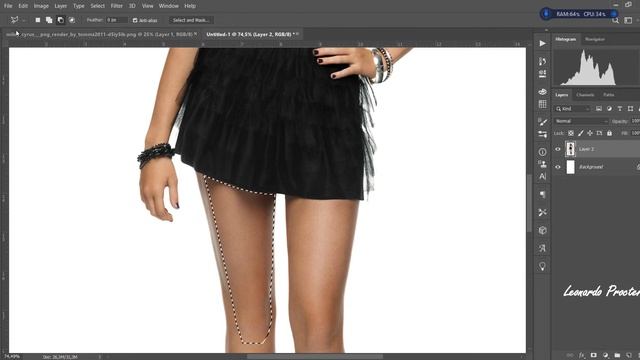Viewport: 640px width, 360px height.
Task: Open the Actions panel play icon
Action: (542, 43)
